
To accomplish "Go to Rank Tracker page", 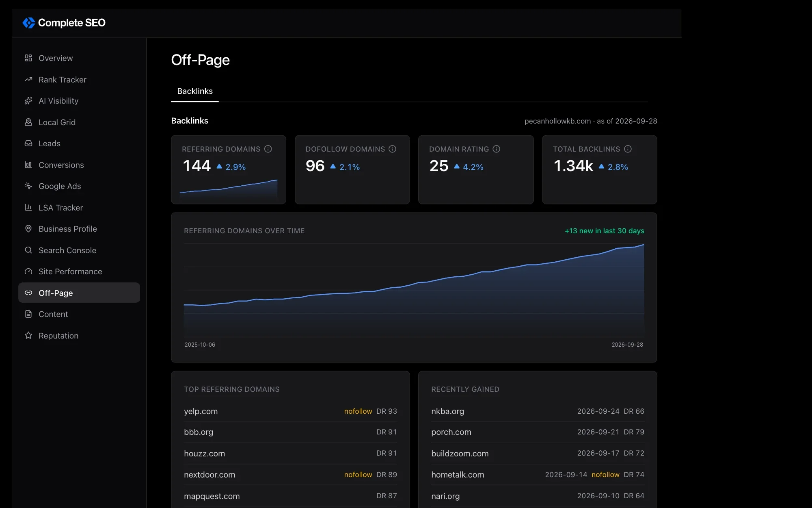I will click(x=79, y=80).
